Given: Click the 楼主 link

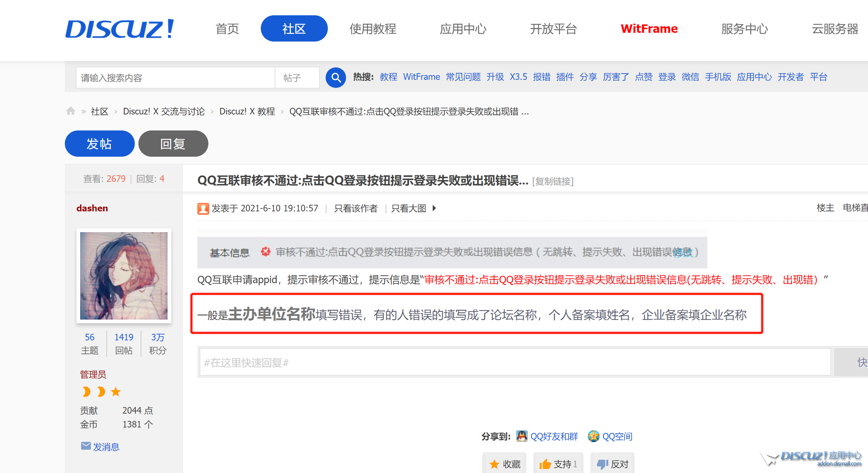Looking at the screenshot, I should (x=825, y=208).
